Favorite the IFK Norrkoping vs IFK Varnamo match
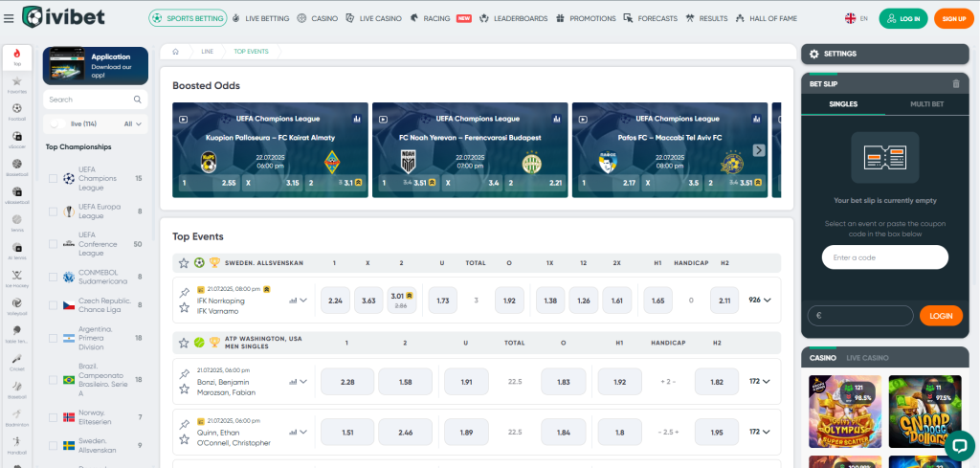The height and width of the screenshot is (468, 980). pyautogui.click(x=185, y=307)
